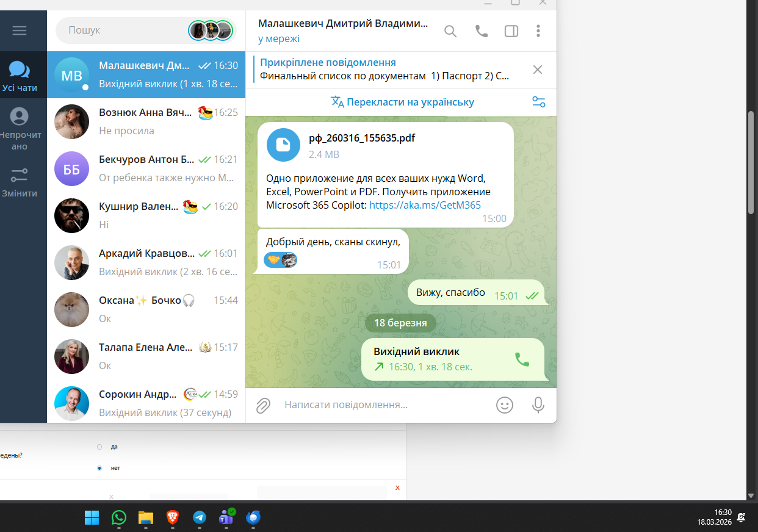The width and height of the screenshot is (758, 532).
Task: Click Перекласти на українську translate button
Action: [403, 102]
